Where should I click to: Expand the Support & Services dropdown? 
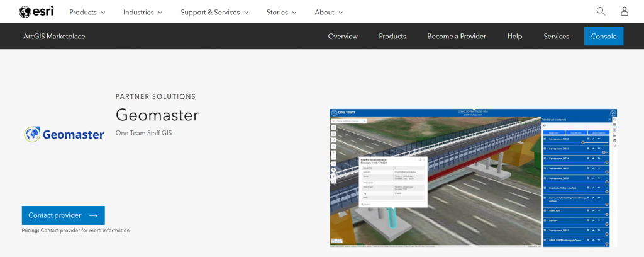click(x=214, y=13)
